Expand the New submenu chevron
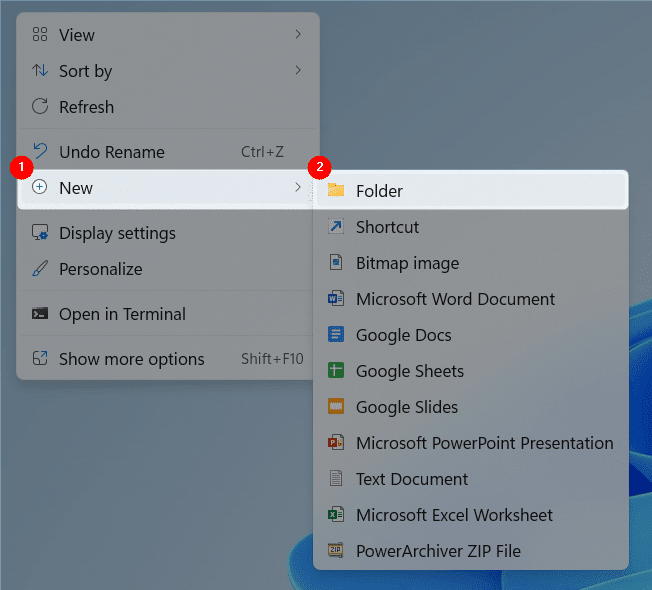Image resolution: width=652 pixels, height=590 pixels. (298, 187)
